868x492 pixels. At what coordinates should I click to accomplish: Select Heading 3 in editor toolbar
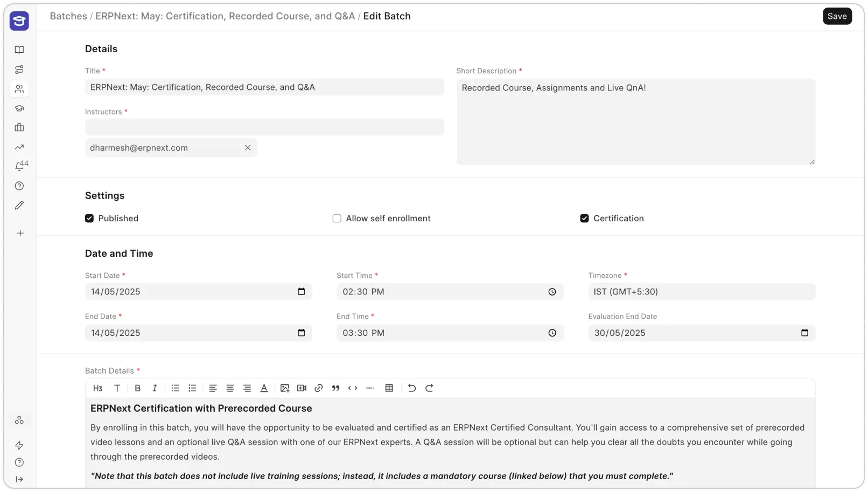click(x=98, y=388)
